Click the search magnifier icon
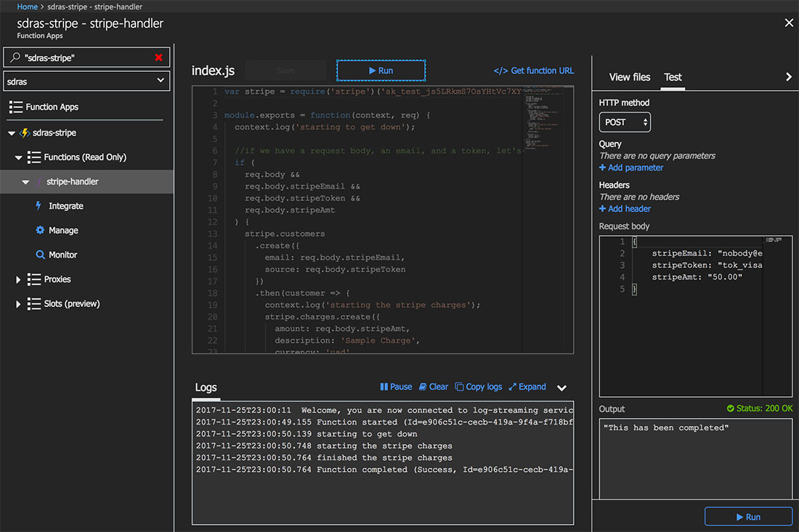Image resolution: width=799 pixels, height=532 pixels. (15, 57)
